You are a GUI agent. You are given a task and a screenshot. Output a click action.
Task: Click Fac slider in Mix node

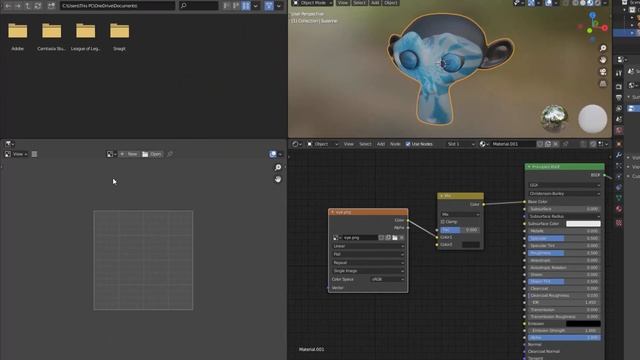pyautogui.click(x=460, y=230)
